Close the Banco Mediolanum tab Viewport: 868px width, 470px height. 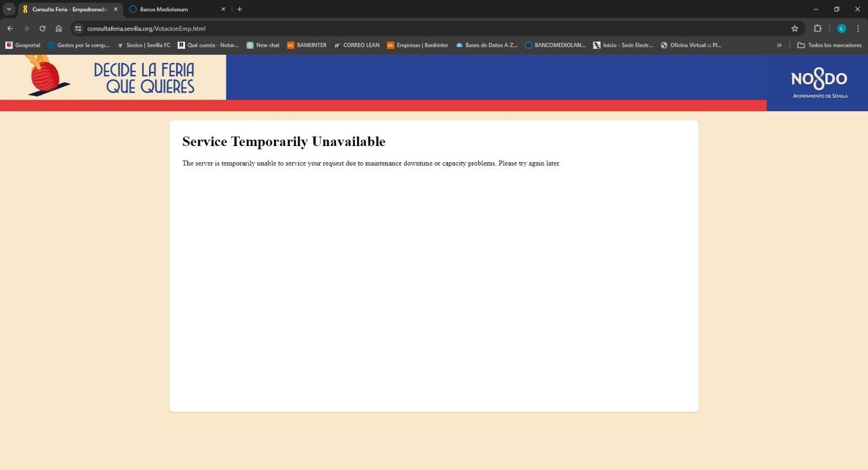[223, 9]
